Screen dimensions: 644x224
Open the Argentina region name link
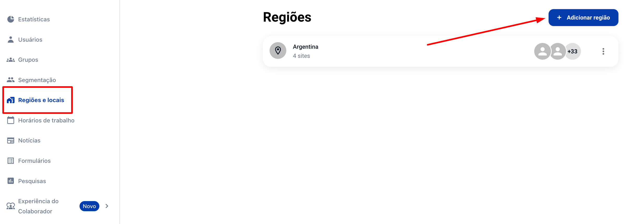pyautogui.click(x=306, y=47)
